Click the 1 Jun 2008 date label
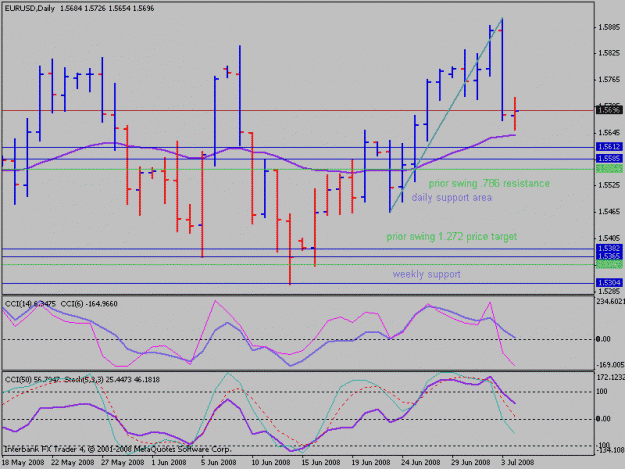625x469 pixels. point(169,462)
